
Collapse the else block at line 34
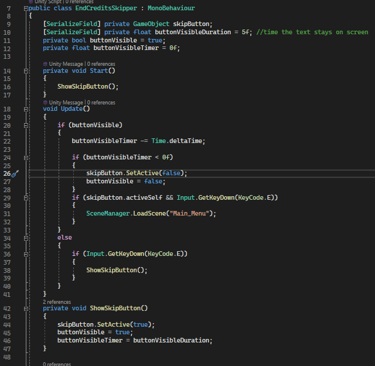(x=26, y=238)
